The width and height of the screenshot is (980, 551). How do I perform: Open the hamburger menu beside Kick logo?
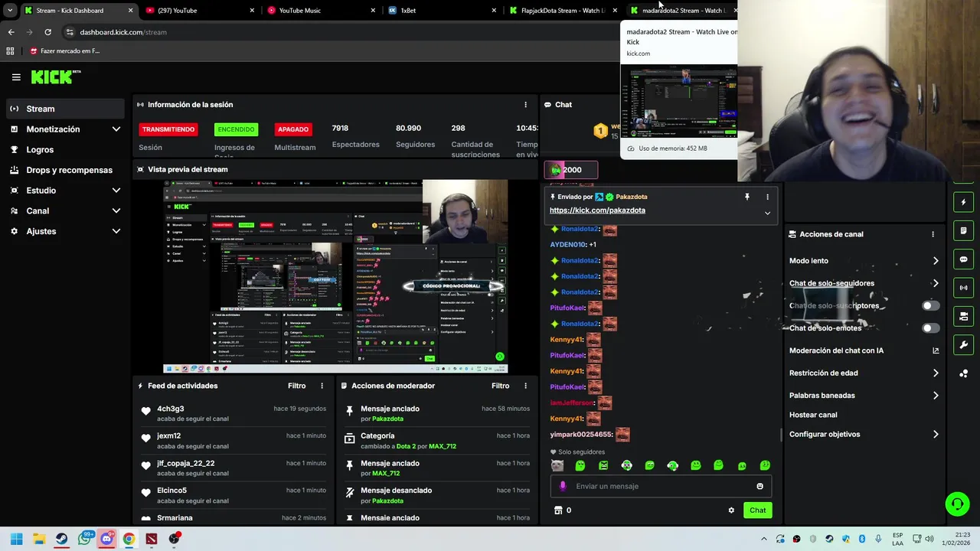click(16, 77)
